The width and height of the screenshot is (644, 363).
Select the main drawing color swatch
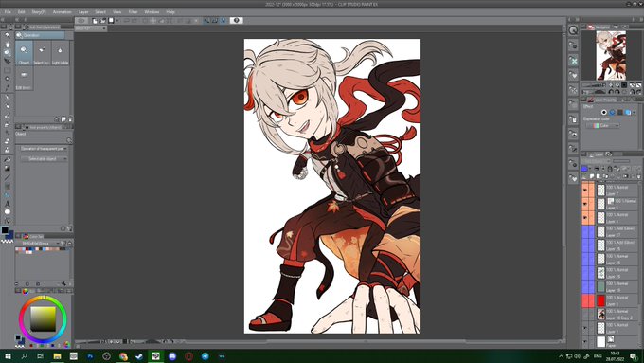(5, 230)
